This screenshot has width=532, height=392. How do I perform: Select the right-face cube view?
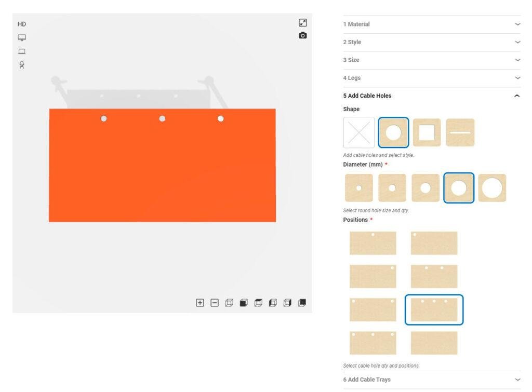287,303
